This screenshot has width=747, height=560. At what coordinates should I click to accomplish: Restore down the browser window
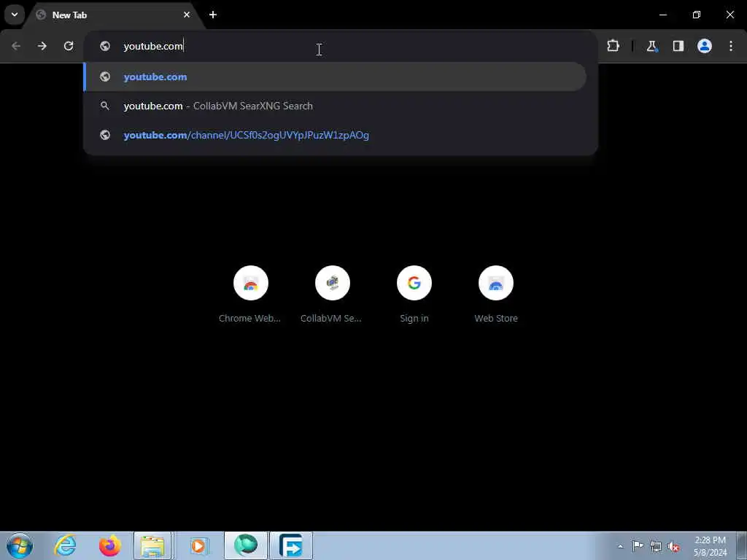697,15
